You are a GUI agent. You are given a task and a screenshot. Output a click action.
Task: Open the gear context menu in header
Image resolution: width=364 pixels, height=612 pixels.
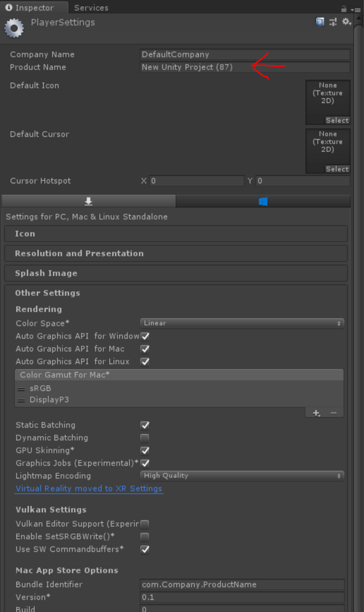(347, 22)
